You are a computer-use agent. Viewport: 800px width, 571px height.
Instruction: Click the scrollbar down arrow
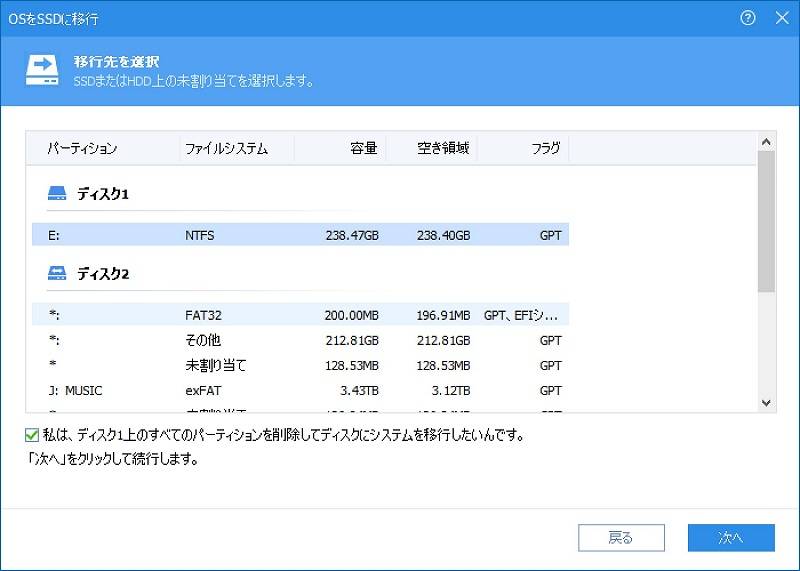(766, 403)
